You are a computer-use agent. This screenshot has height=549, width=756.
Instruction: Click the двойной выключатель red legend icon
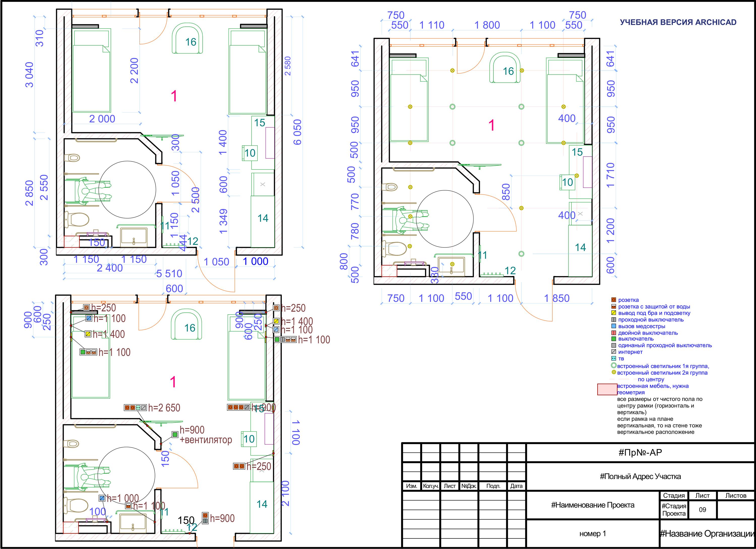pyautogui.click(x=614, y=332)
